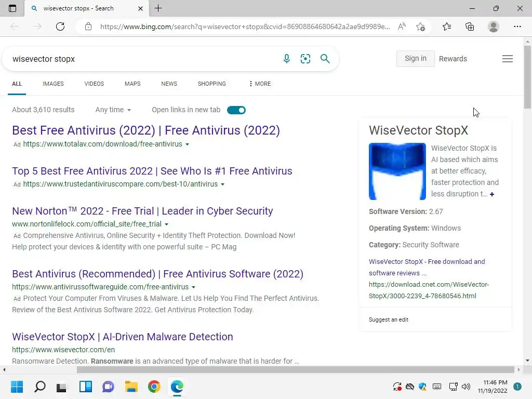Click the magnifier search submit icon
Screen dimensions: 532x399
(x=325, y=59)
